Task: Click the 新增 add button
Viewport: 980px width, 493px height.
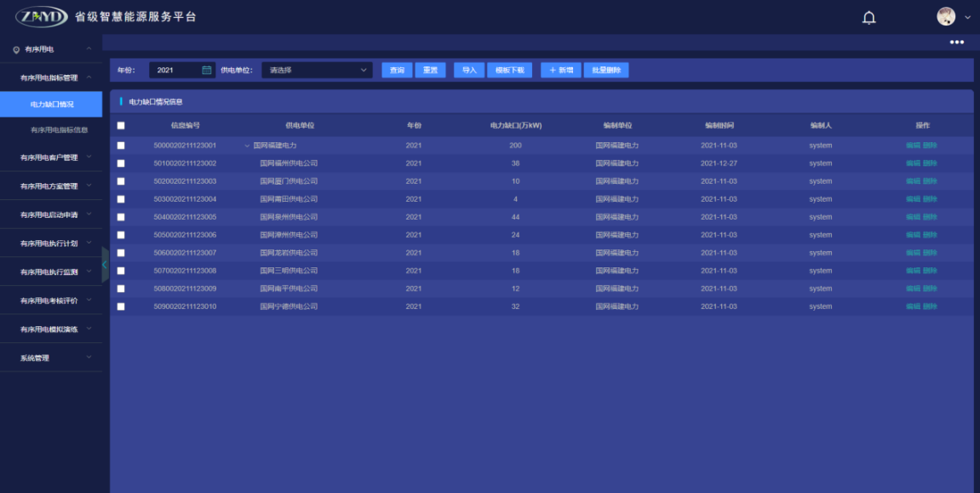Action: 560,70
